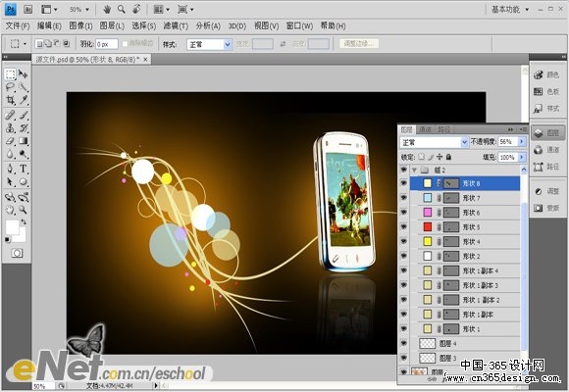569x392 pixels.
Task: Select the Pen tool
Action: click(x=10, y=169)
